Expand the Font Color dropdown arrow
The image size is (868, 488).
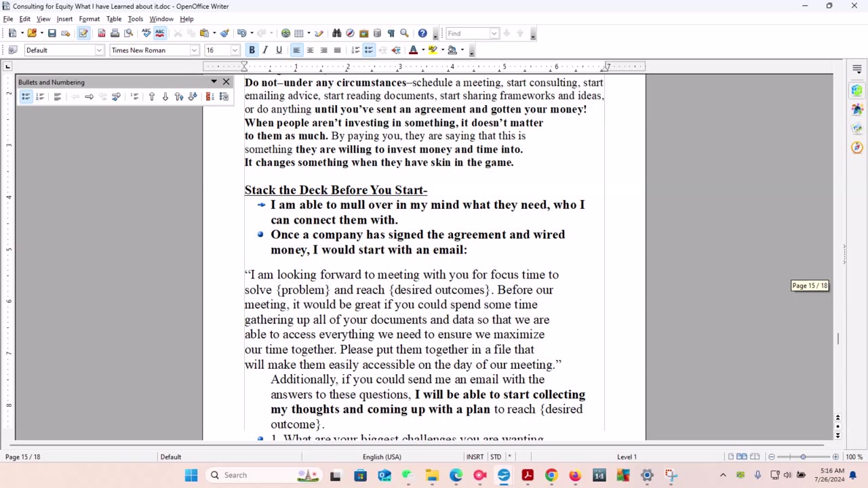pos(423,50)
